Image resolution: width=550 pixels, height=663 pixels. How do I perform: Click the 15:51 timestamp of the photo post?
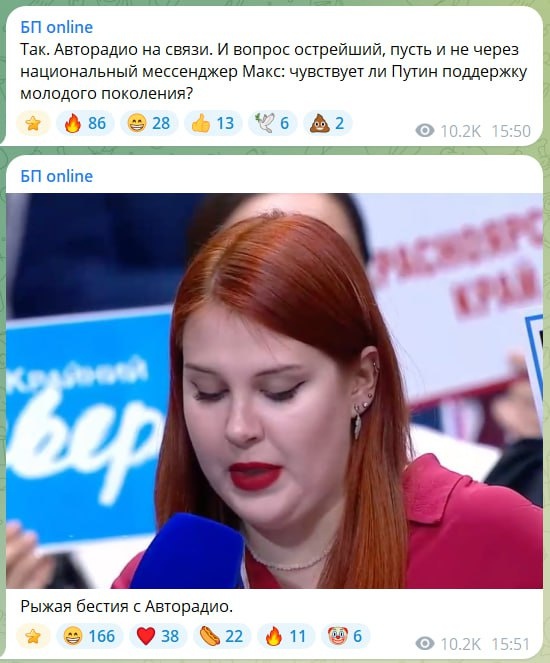[x=511, y=644]
